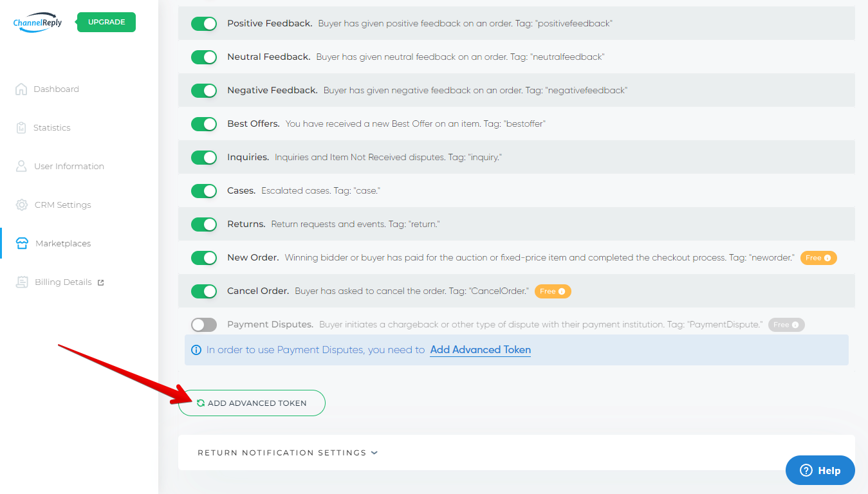Toggle Best Offers notifications off
Viewport: 868px width, 494px height.
204,124
